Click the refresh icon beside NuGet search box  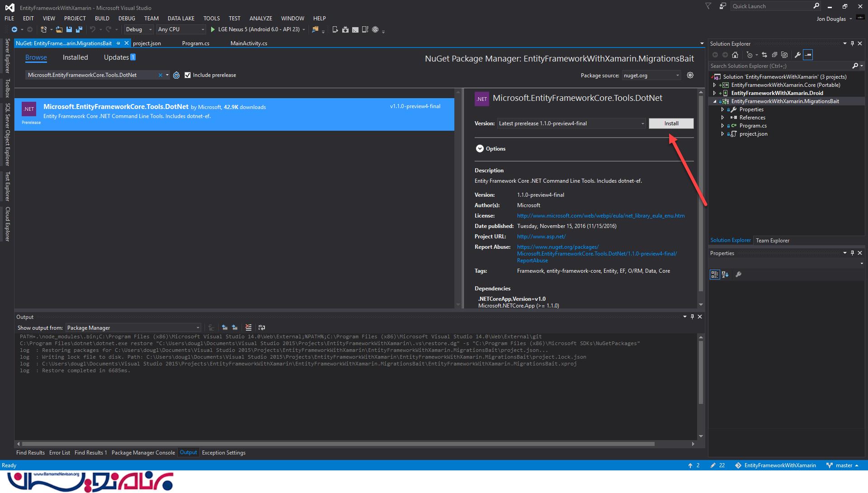pos(176,75)
